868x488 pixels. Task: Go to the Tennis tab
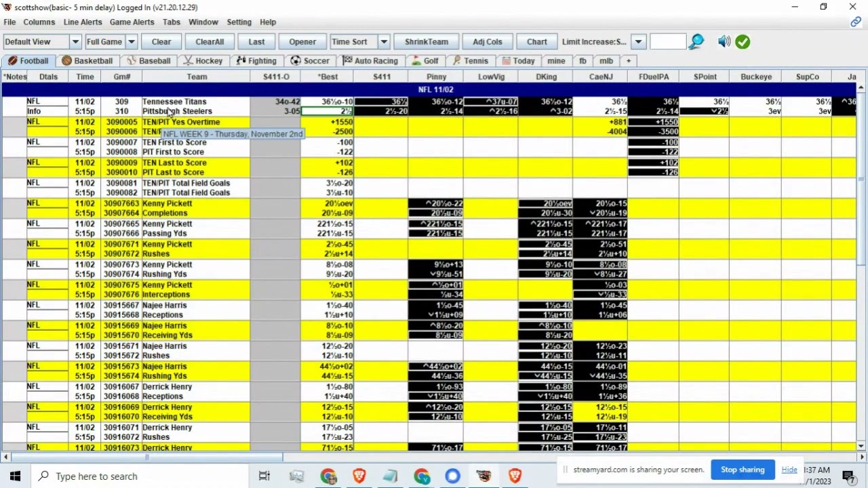(469, 61)
